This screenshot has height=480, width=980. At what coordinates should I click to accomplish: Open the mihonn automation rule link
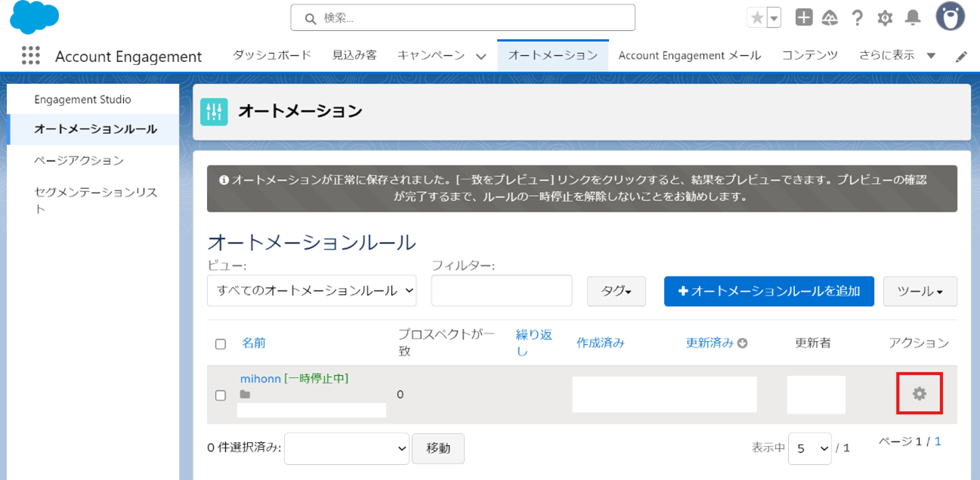[261, 379]
